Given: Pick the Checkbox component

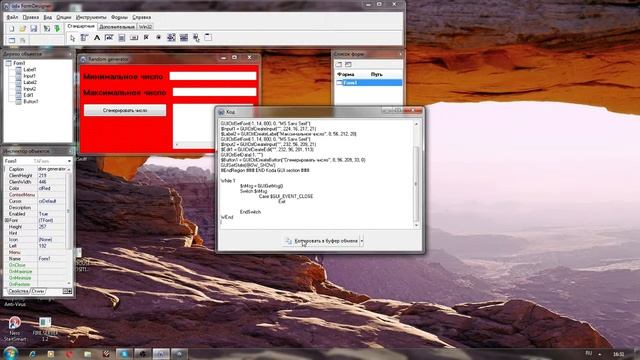Looking at the screenshot, I should click(146, 38).
